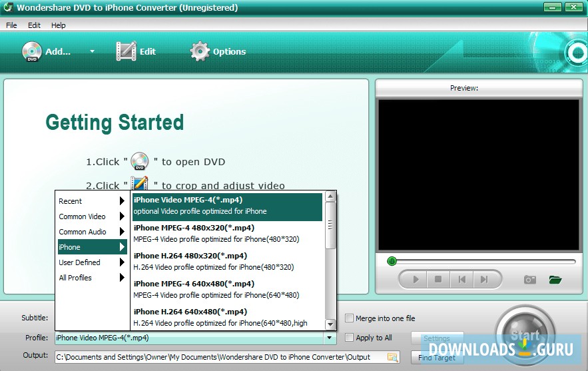The height and width of the screenshot is (371, 588).
Task: Select the iPhone profile category
Action: [x=93, y=247]
